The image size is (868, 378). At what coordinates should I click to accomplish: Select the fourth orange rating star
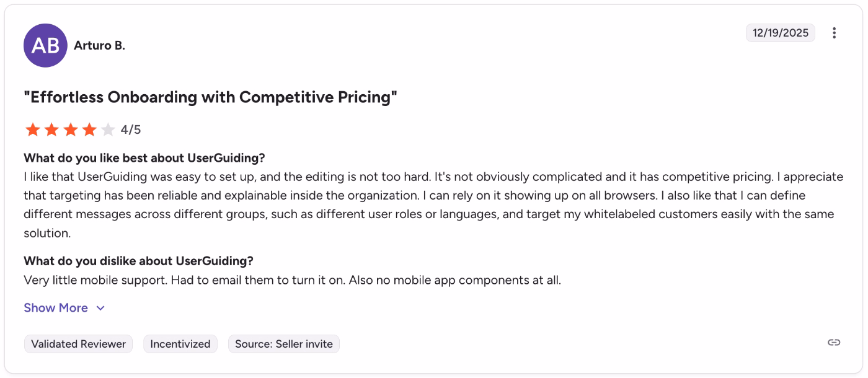[x=89, y=130]
